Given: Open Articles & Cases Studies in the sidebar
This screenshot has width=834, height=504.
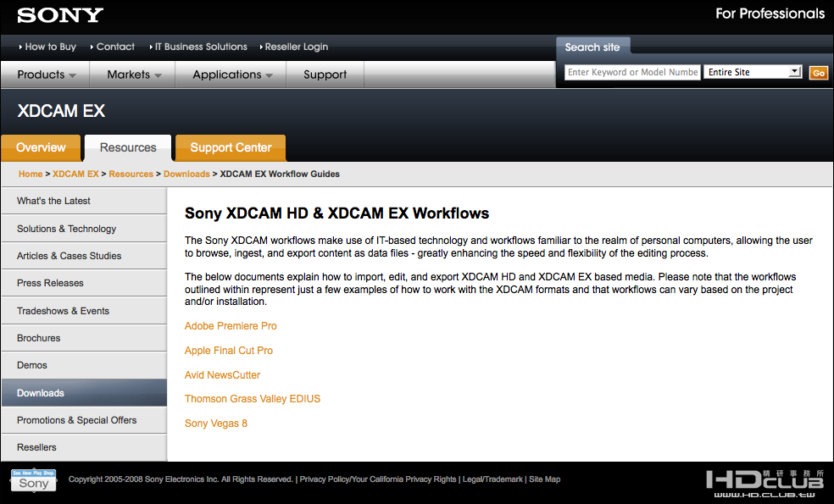Looking at the screenshot, I should click(84, 256).
